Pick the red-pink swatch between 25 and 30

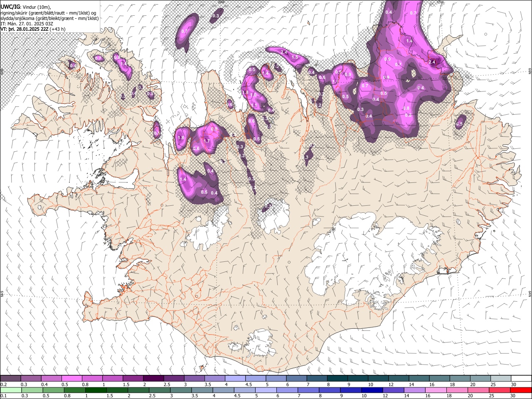[499, 390]
